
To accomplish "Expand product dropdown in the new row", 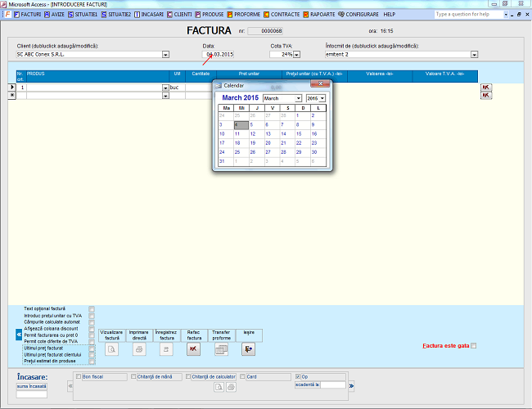I will pyautogui.click(x=165, y=96).
